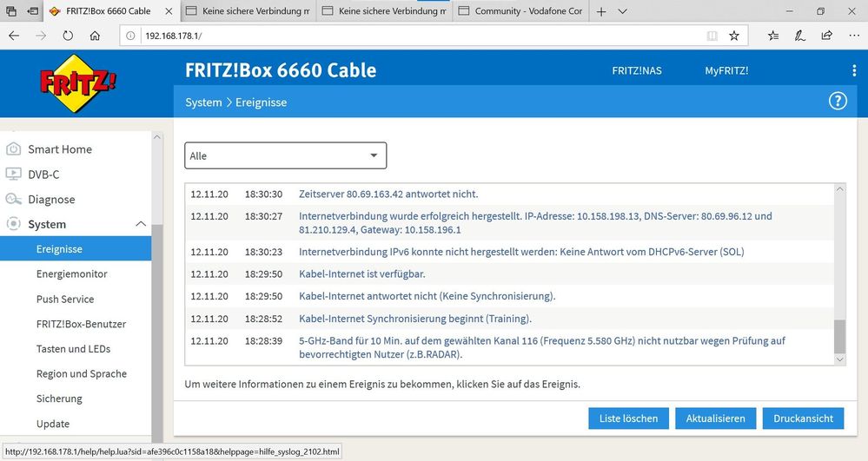
Task: Close the FRITZ!Box 6660 Cable tab
Action: pyautogui.click(x=169, y=11)
